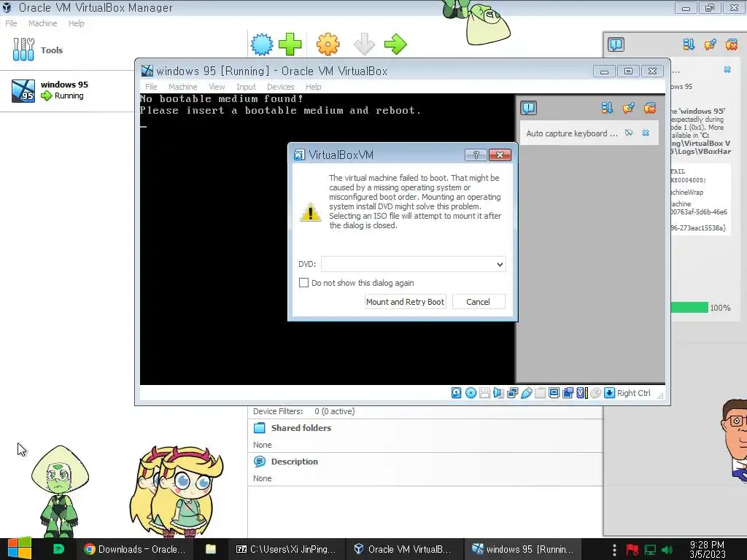Click the 100% progress bar in Manager panel
This screenshot has height=560, width=747.
(689, 308)
